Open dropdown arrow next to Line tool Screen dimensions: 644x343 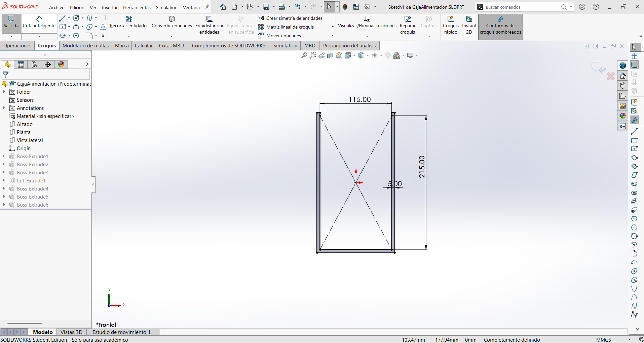click(69, 18)
